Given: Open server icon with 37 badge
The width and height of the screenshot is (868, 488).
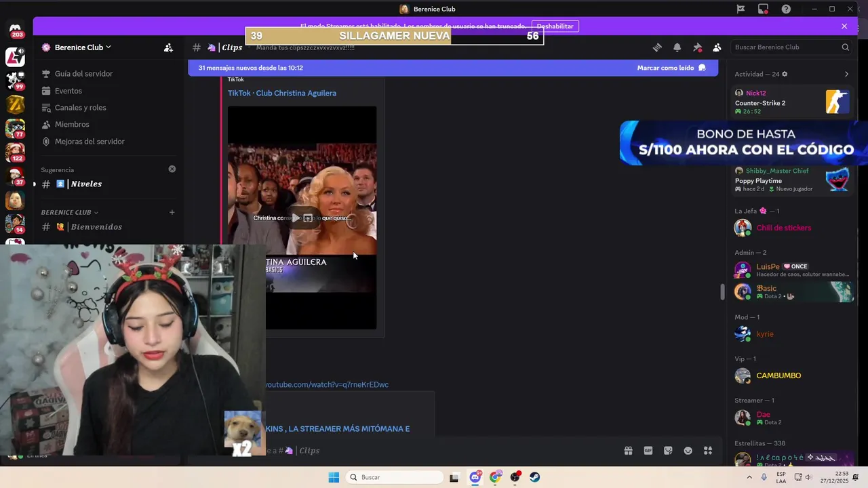Looking at the screenshot, I should (x=16, y=176).
